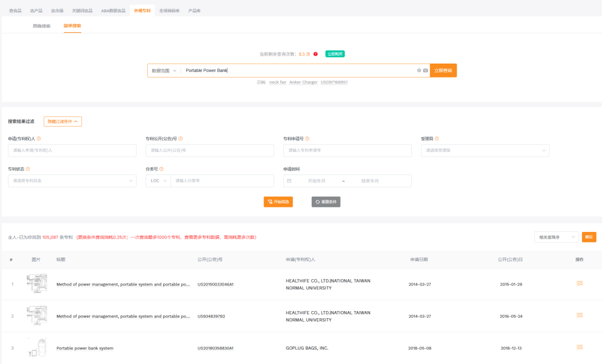
Task: Click publication number US9348397B2
Action: 211,317
